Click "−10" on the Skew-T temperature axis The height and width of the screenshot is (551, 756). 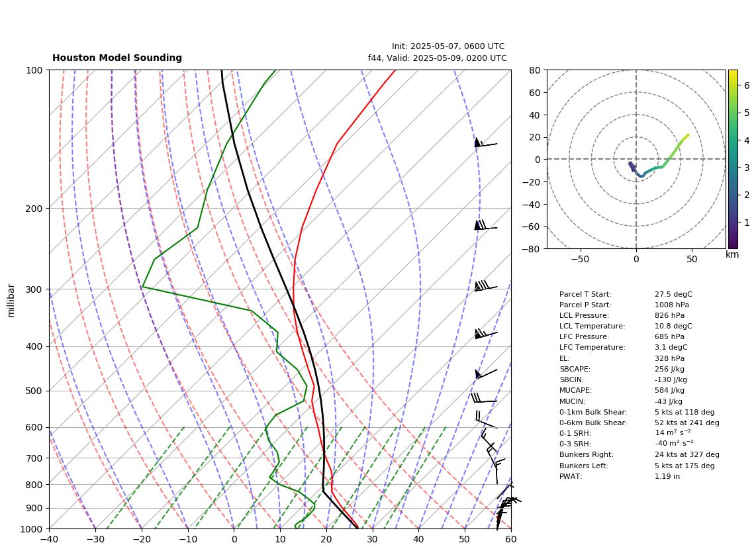pyautogui.click(x=188, y=539)
